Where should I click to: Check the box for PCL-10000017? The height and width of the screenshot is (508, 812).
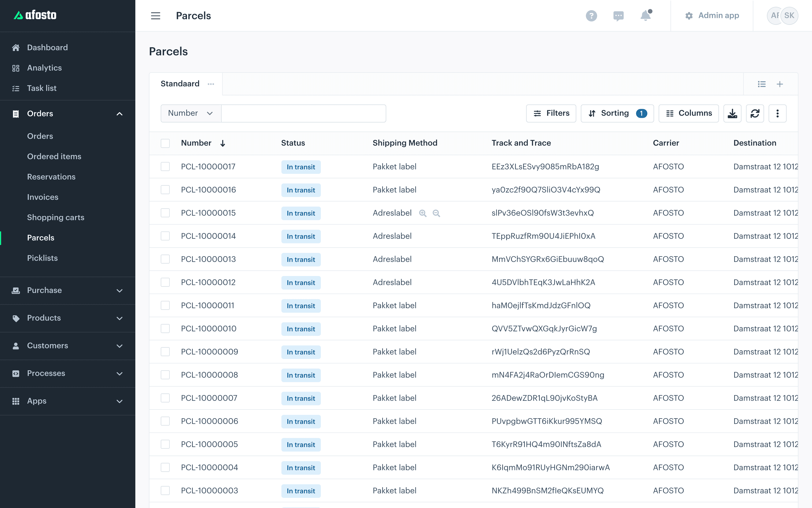coord(165,167)
